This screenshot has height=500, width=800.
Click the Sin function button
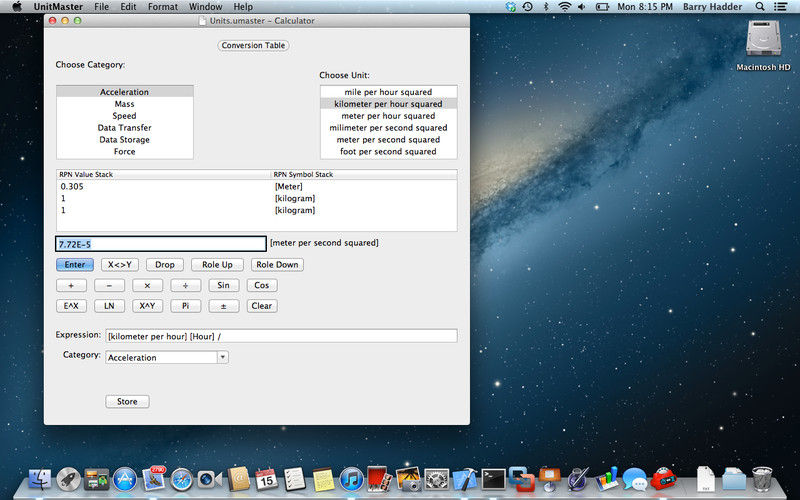click(223, 285)
